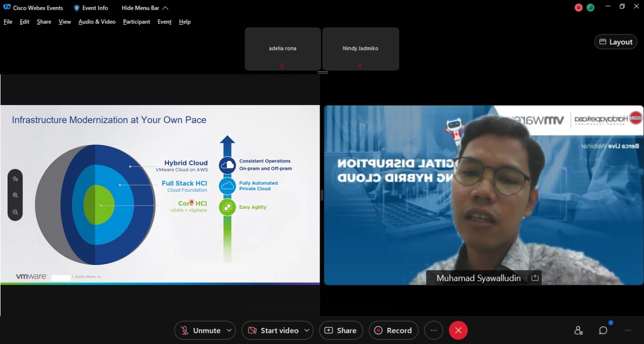This screenshot has height=344, width=644.
Task: Open the Help menu
Action: [185, 22]
